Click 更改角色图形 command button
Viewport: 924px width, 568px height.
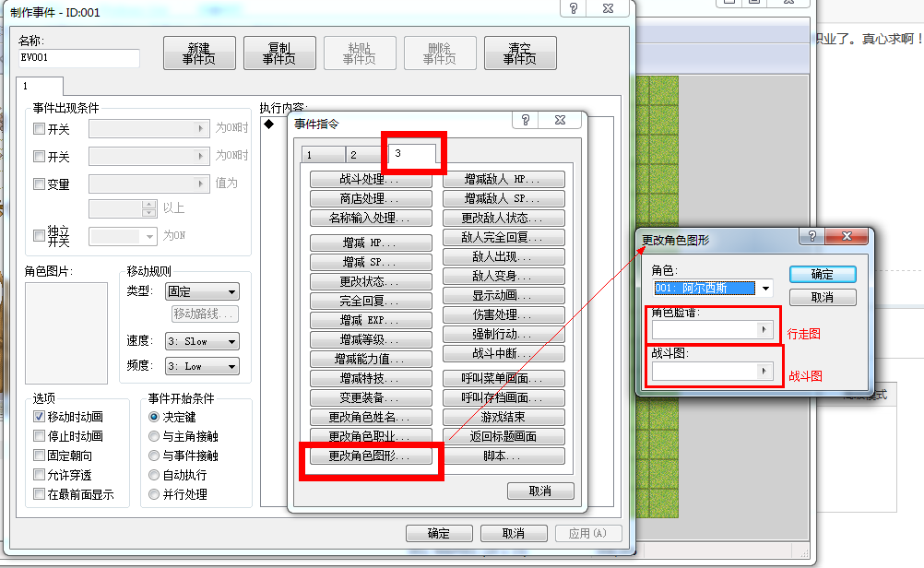[371, 456]
